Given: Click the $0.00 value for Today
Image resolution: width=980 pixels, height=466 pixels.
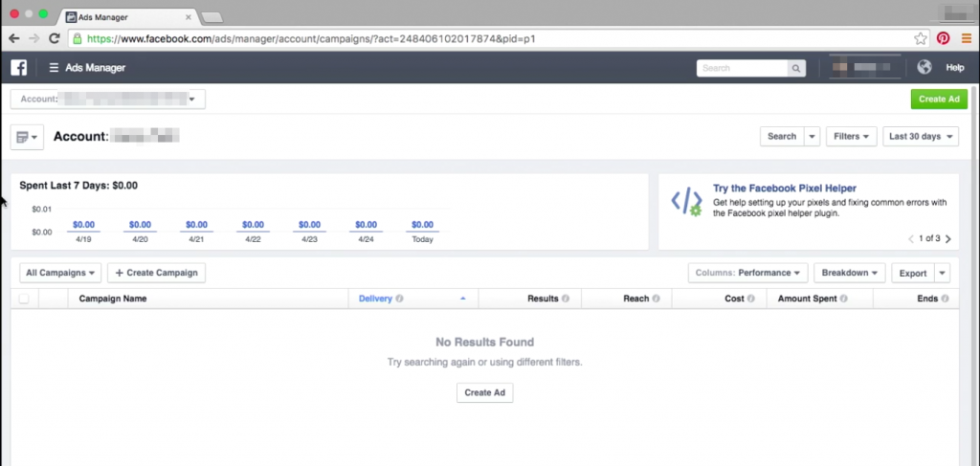Looking at the screenshot, I should coord(422,225).
